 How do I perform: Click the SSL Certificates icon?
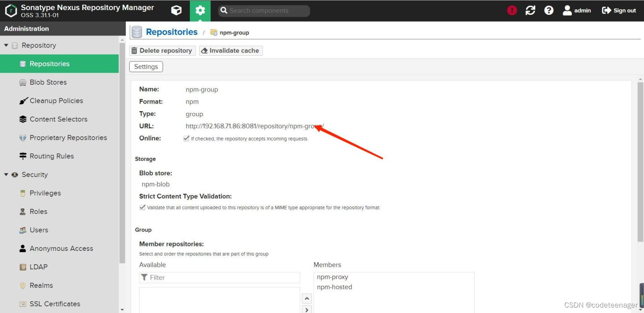(x=23, y=304)
